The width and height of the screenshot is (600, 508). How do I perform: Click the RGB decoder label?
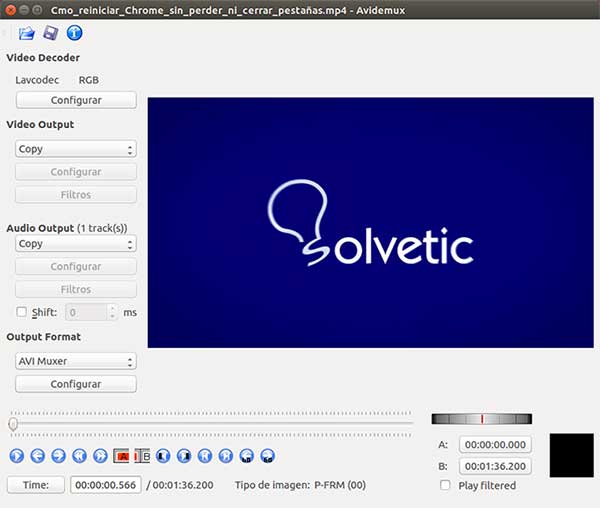[89, 80]
